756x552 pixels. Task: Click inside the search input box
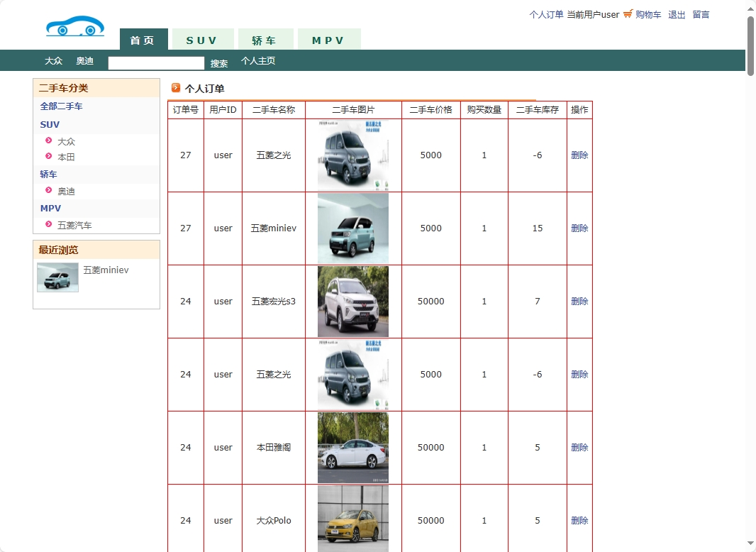tap(156, 63)
